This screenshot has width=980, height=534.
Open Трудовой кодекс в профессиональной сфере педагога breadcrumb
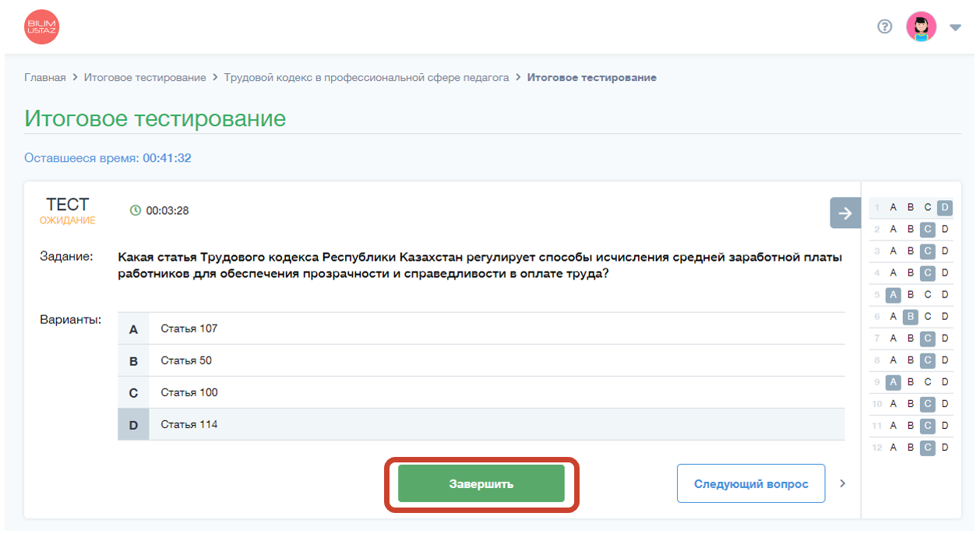[x=366, y=78]
